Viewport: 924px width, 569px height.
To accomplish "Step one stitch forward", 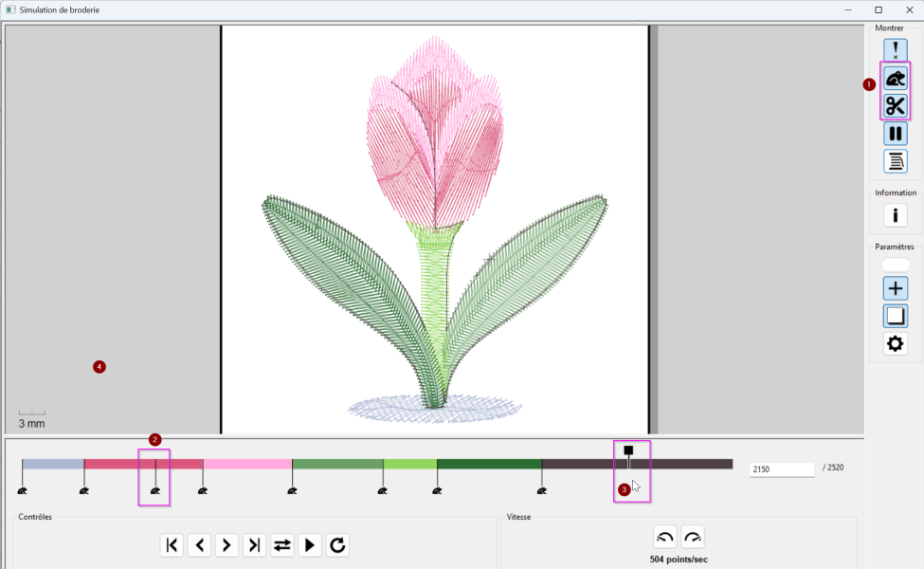I will 226,545.
